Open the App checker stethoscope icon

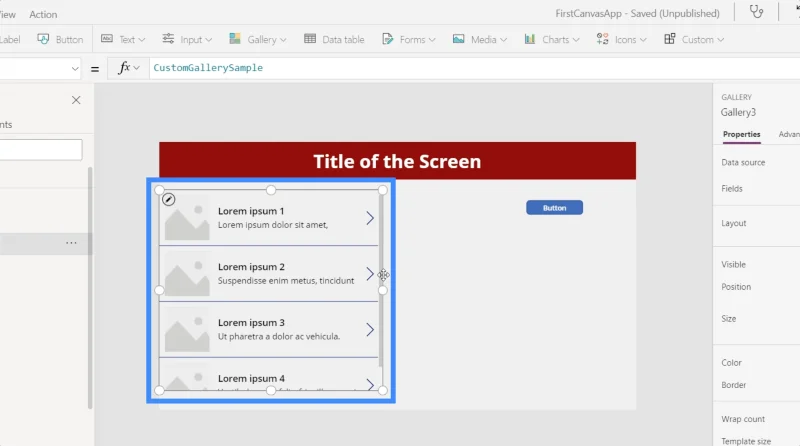pyautogui.click(x=757, y=11)
